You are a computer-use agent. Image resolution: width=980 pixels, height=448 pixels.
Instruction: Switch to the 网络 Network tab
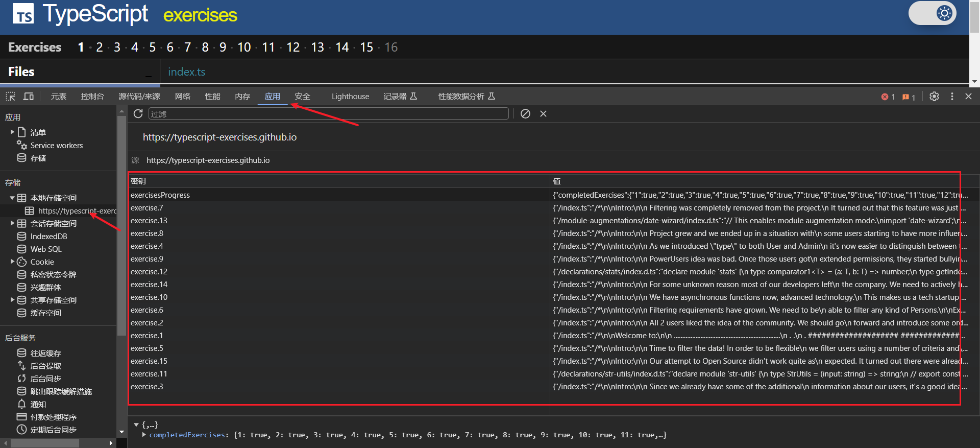(x=182, y=97)
